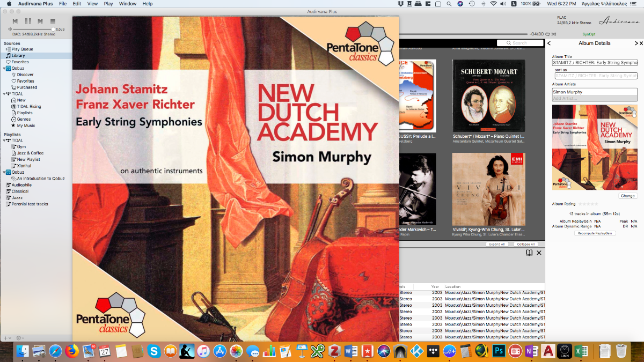Open the Play menu

[x=108, y=4]
